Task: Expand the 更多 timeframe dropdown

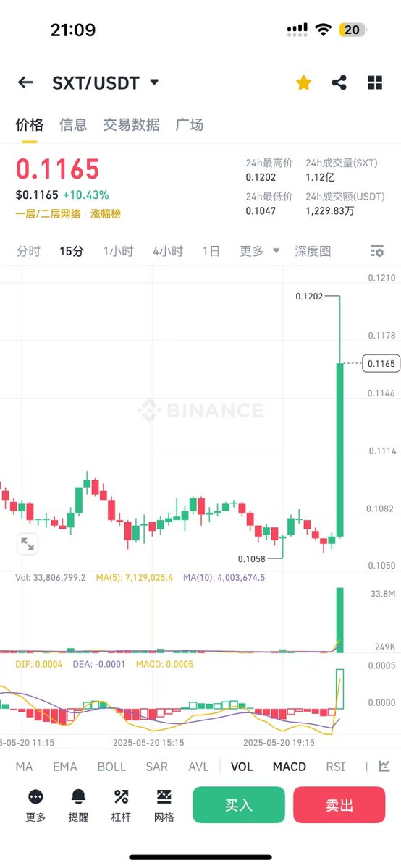Action: click(x=259, y=251)
